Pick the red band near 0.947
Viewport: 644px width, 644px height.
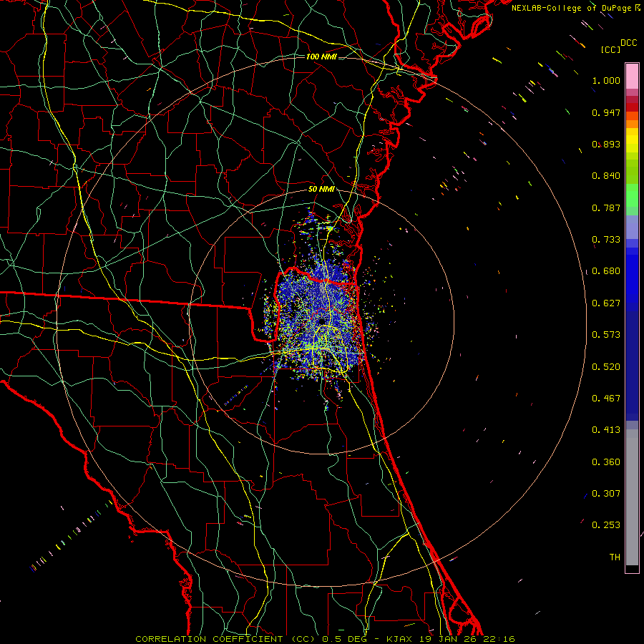point(632,107)
